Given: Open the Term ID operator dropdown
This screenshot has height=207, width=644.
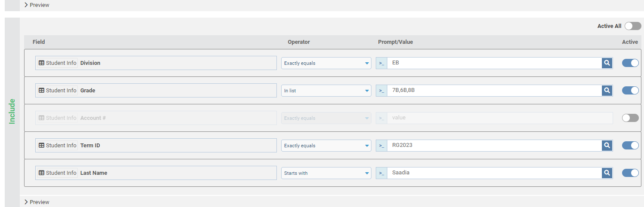Looking at the screenshot, I should pos(326,146).
